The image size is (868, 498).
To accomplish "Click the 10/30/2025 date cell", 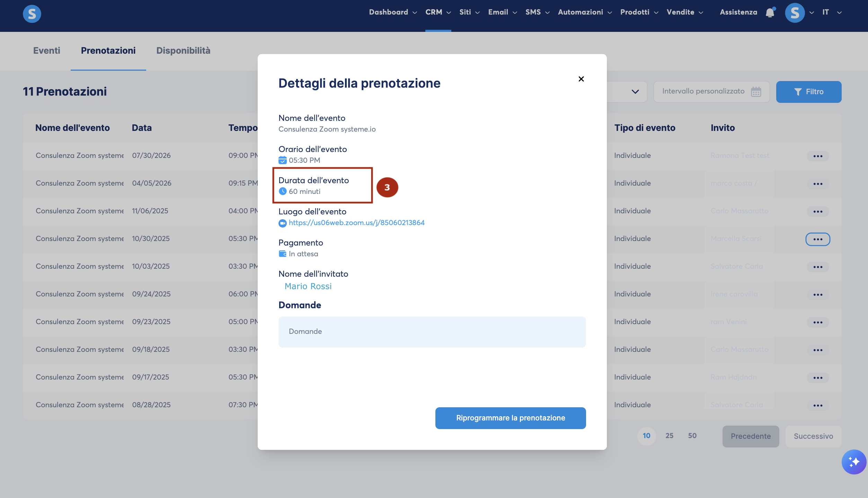I will (x=151, y=239).
